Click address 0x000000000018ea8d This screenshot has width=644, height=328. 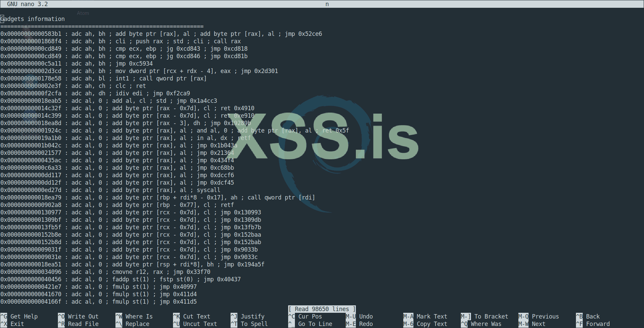point(31,123)
